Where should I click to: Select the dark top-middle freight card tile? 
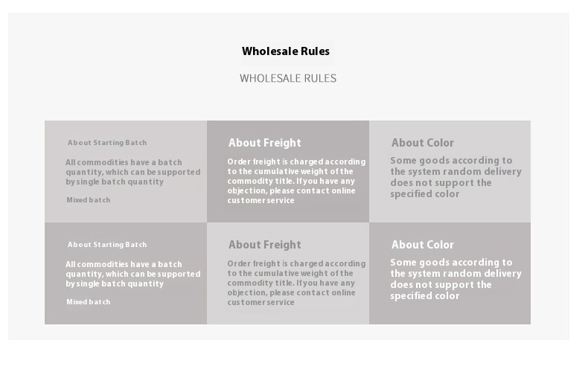point(287,212)
